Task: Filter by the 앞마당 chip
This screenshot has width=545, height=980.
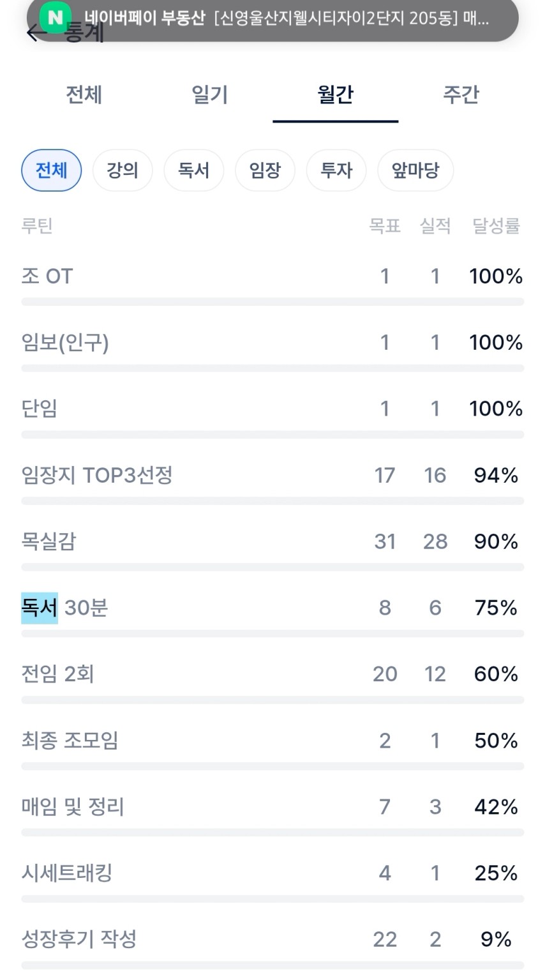Action: tap(415, 170)
